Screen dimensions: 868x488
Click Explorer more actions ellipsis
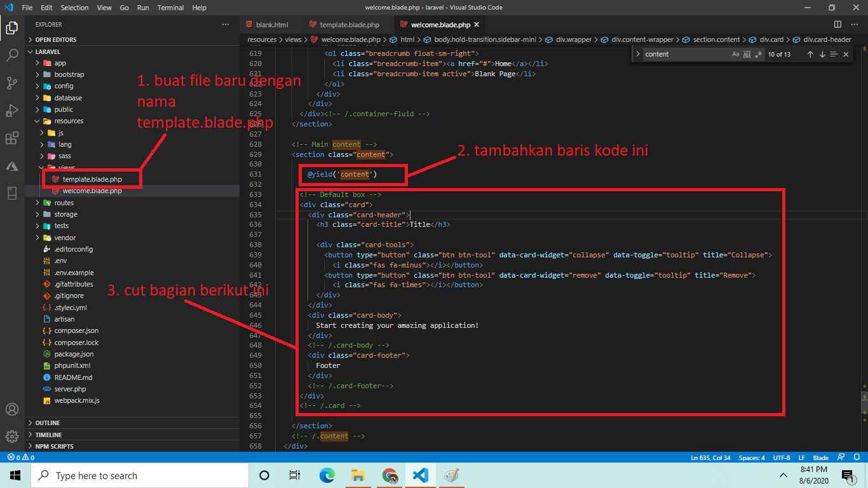tap(225, 24)
